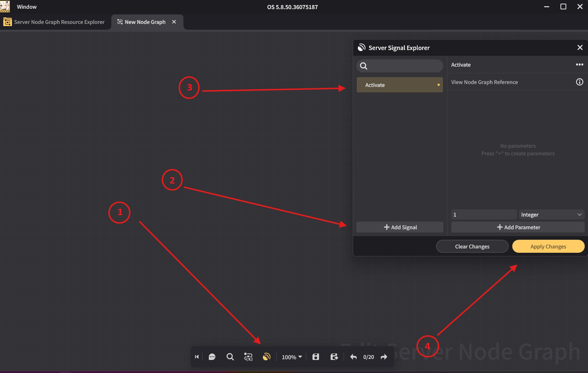The image size is (588, 373).
Task: Focus the signal search field
Action: (x=400, y=66)
